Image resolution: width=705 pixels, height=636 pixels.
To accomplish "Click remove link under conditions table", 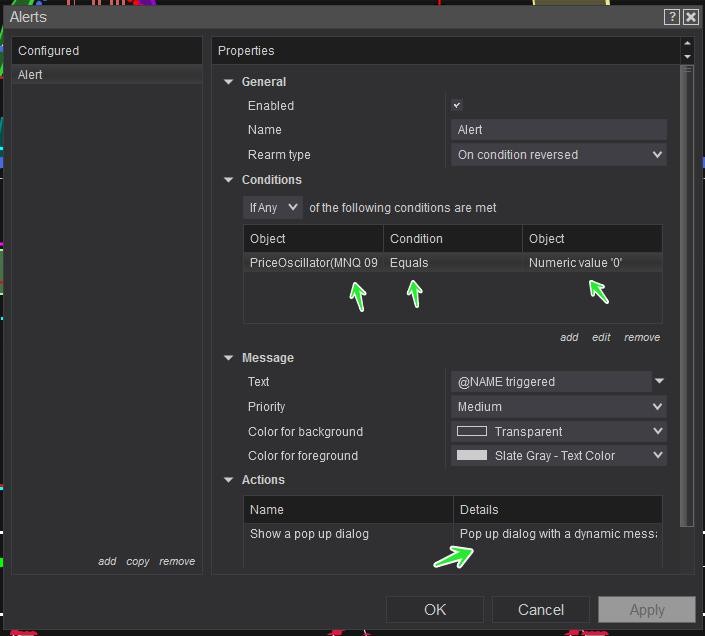I will [x=642, y=338].
